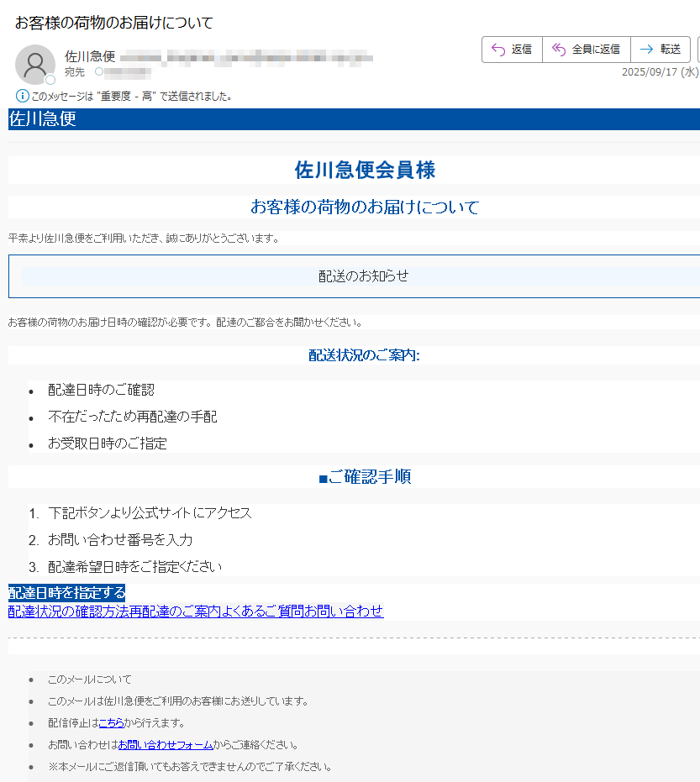This screenshot has width=700, height=782.
Task: Click the date 2025/09/17 (水)
Action: 660,72
